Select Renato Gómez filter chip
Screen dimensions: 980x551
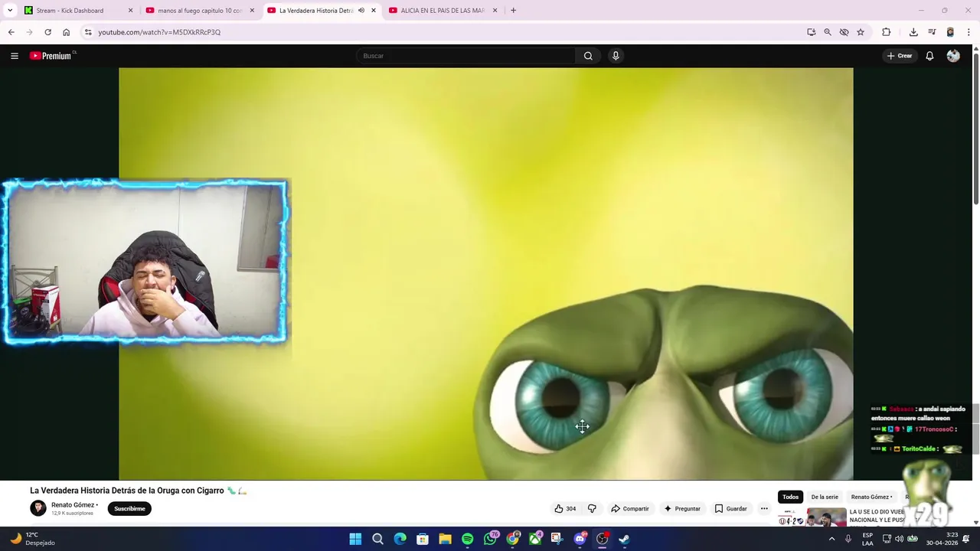pyautogui.click(x=871, y=497)
